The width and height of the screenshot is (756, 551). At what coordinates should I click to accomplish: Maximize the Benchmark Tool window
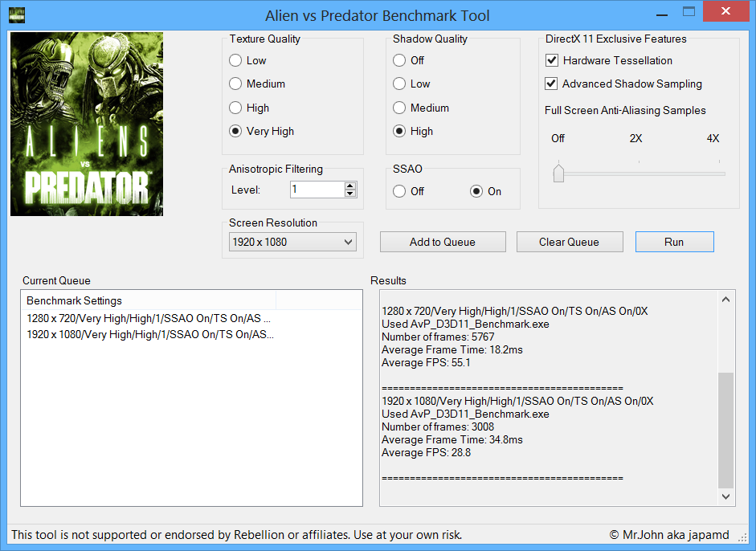(689, 12)
